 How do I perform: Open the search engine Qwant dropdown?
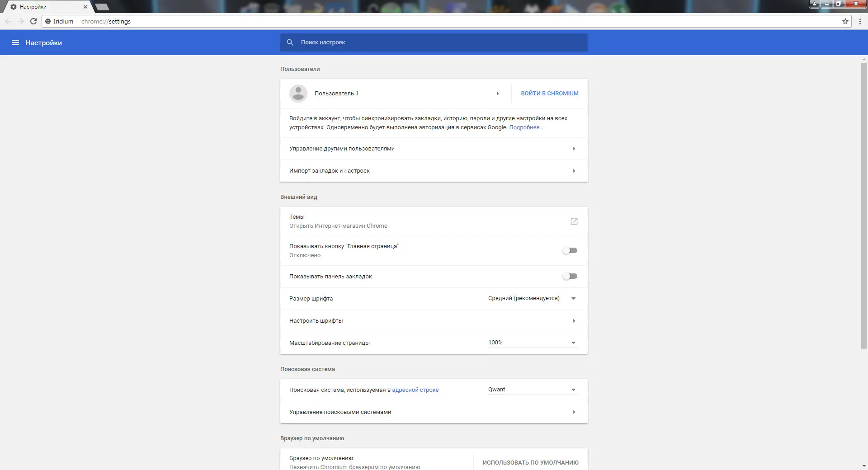tap(533, 390)
